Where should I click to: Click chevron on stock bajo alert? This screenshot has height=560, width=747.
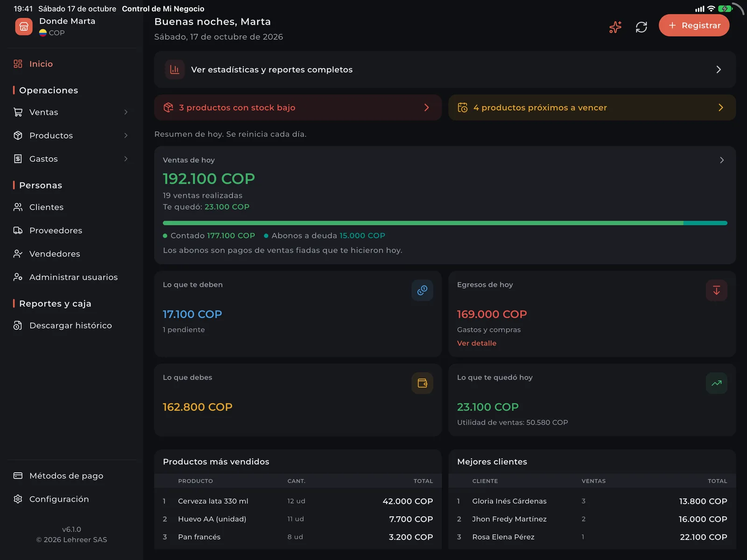(x=426, y=107)
